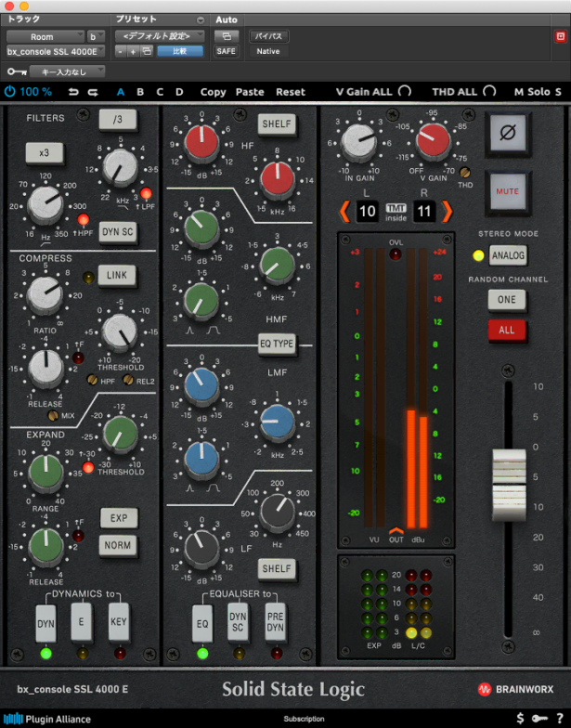The width and height of the screenshot is (571, 728).
Task: Click random channel ONE button
Action: coord(507,299)
